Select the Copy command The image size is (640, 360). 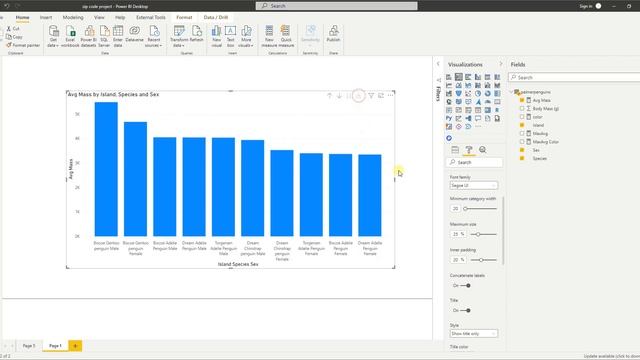point(14,37)
